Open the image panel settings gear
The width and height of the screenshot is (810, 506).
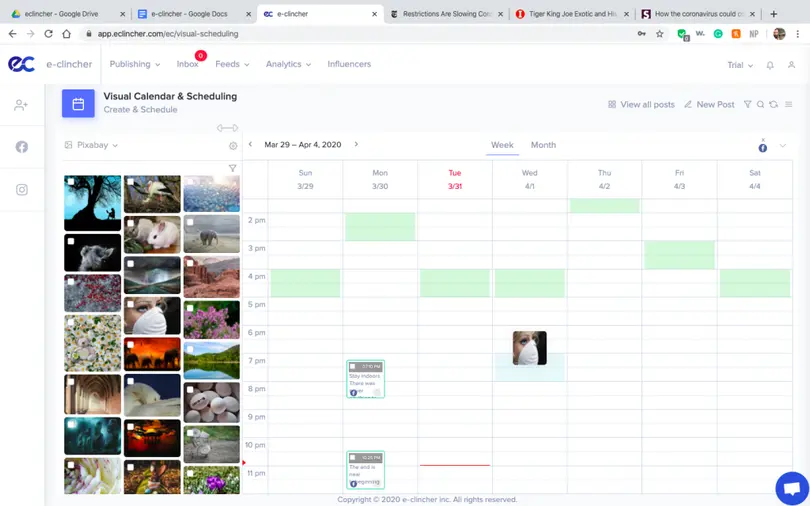pos(233,146)
